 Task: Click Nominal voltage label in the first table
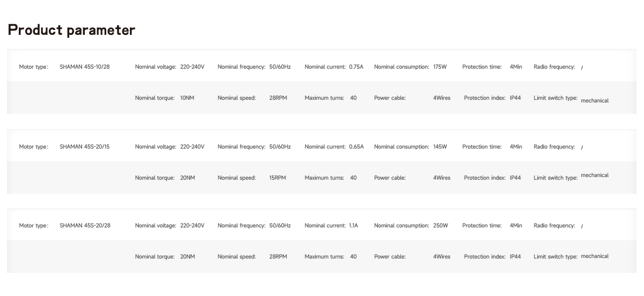click(x=156, y=67)
